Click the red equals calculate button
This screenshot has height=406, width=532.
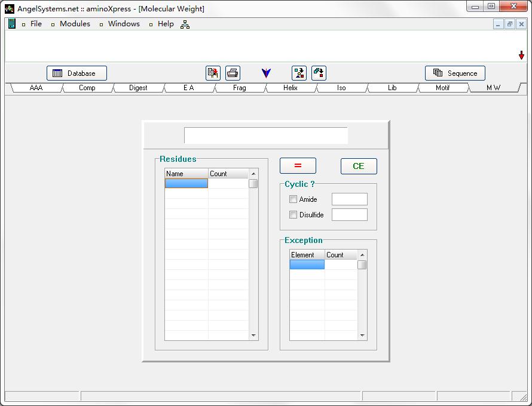click(x=298, y=166)
